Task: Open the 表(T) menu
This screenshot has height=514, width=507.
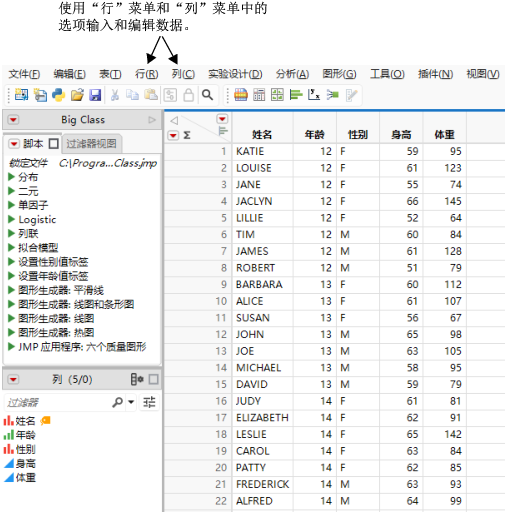Action: pos(110,74)
